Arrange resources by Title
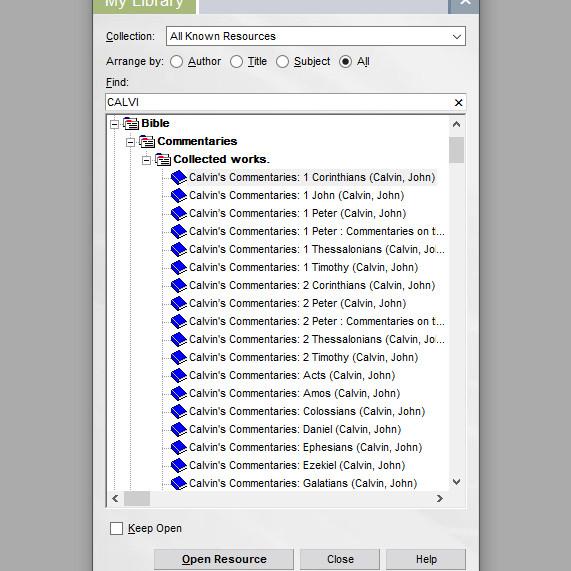571x571 pixels. click(x=236, y=62)
